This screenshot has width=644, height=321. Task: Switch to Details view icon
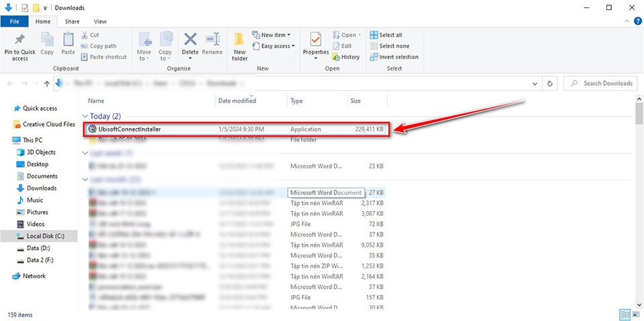[625, 315]
